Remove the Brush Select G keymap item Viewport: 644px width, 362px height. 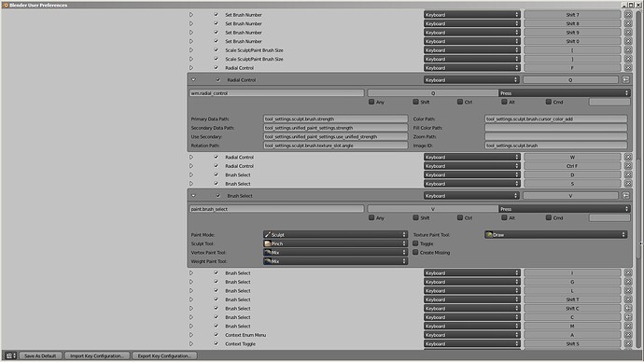coord(628,282)
